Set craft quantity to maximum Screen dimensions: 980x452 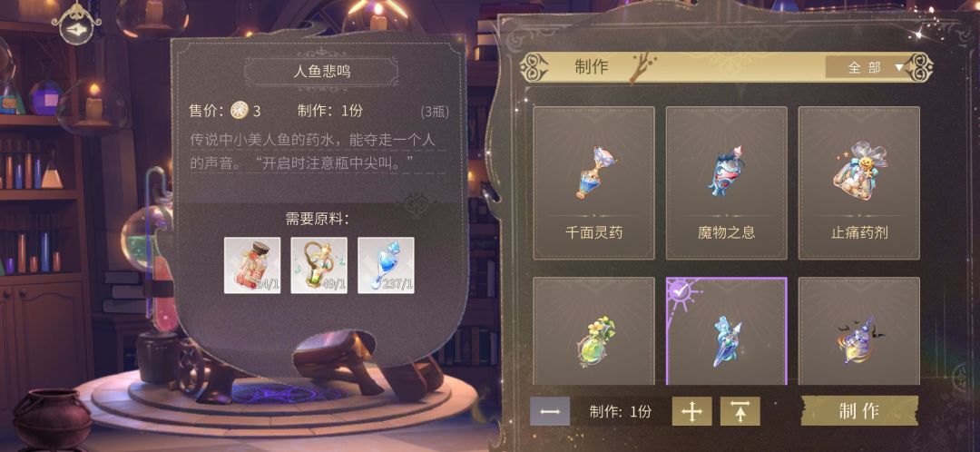point(740,411)
